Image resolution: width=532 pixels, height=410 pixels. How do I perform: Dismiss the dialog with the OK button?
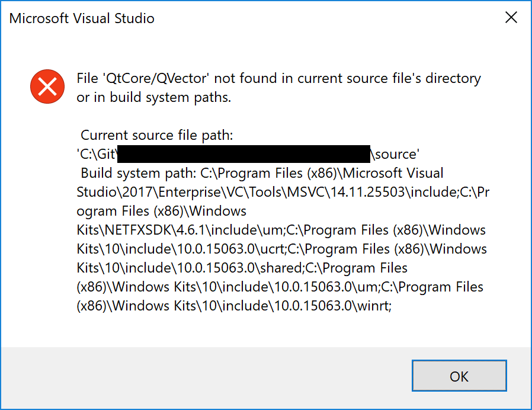pyautogui.click(x=459, y=376)
